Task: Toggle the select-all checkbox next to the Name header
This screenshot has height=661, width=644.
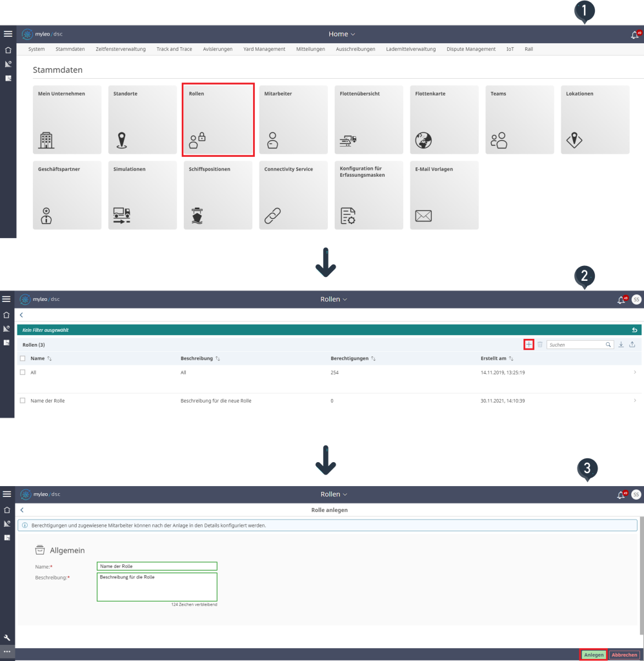Action: pos(23,358)
